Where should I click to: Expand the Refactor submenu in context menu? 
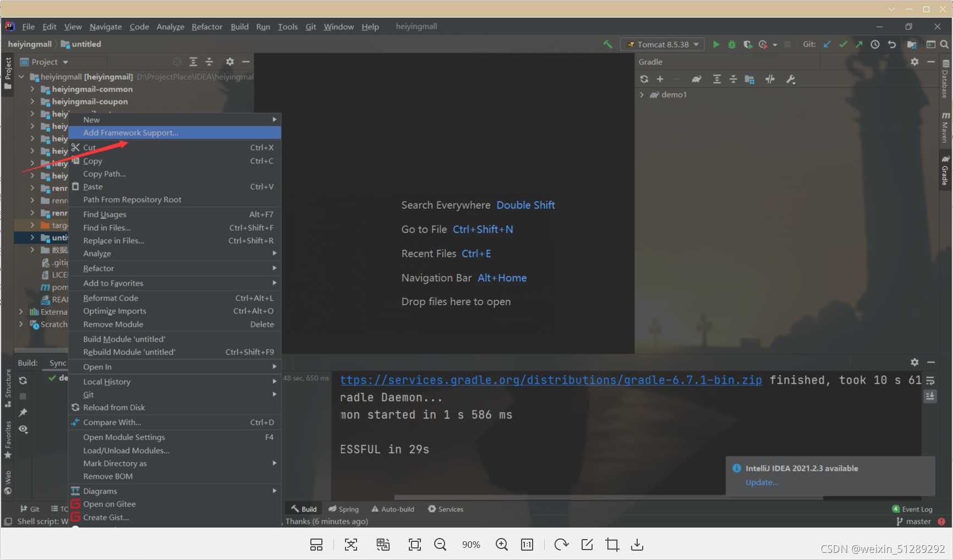(175, 268)
